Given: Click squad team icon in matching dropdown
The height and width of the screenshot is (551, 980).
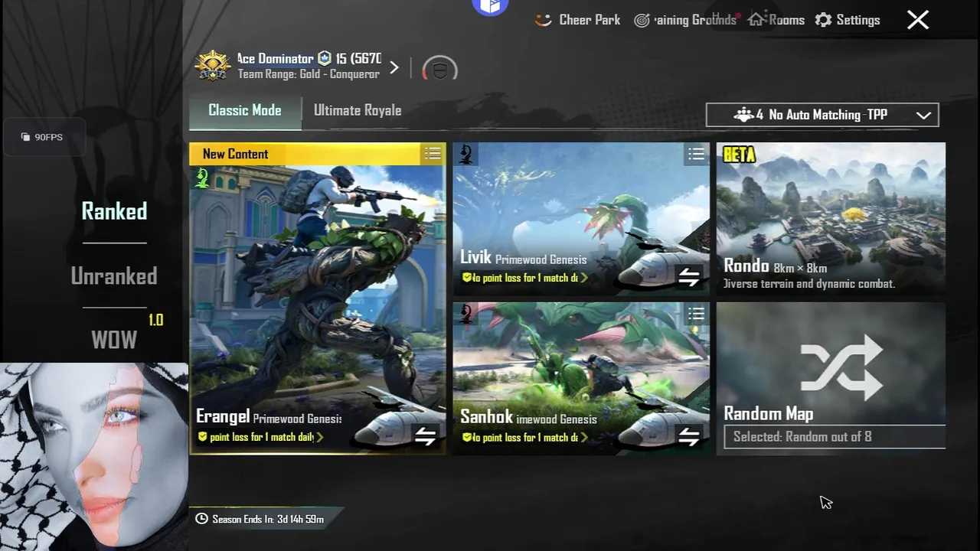Looking at the screenshot, I should 743,115.
